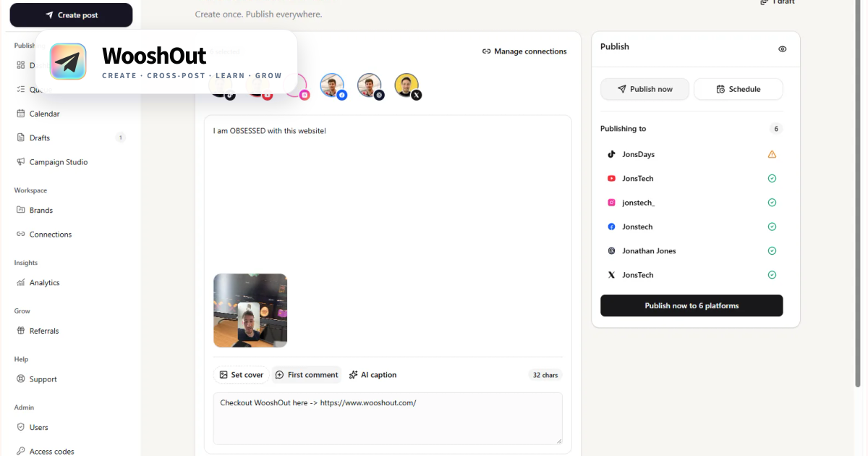Toggle the Threads account avatar
The image size is (868, 456).
370,86
